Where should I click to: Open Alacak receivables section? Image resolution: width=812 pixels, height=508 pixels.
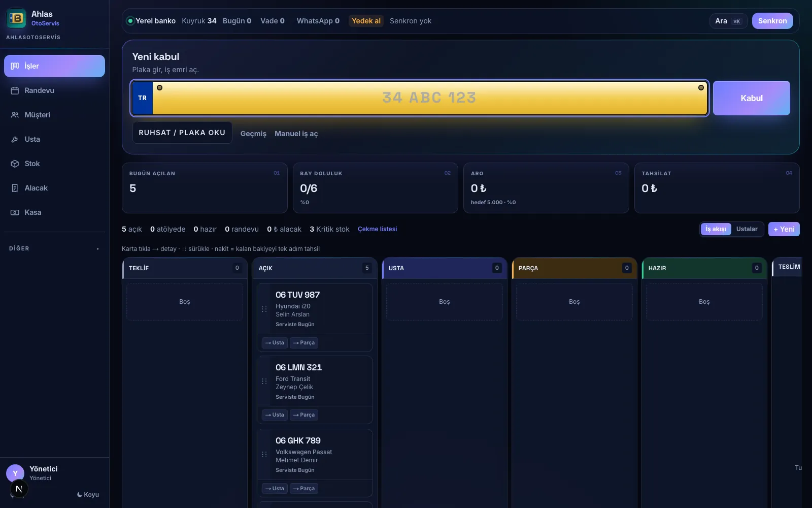tap(54, 188)
